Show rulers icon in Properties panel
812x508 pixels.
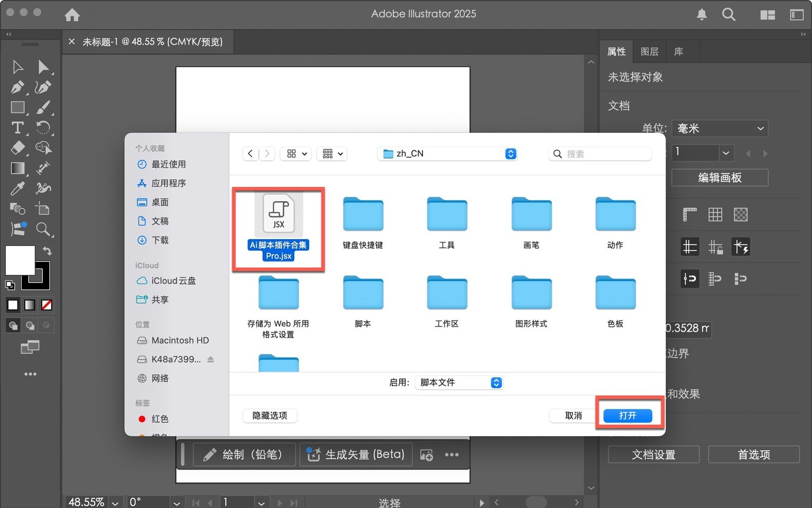(690, 214)
